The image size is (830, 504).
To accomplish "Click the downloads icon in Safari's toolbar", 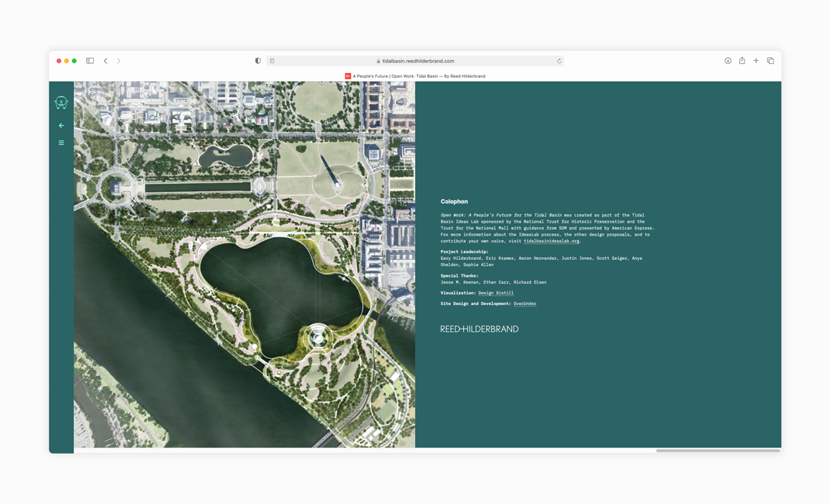I will click(x=728, y=60).
